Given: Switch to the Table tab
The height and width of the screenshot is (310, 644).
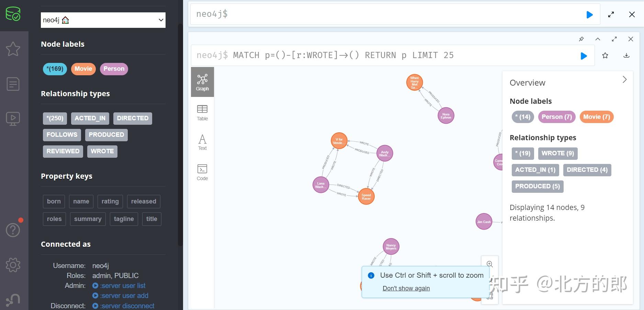Looking at the screenshot, I should (202, 112).
